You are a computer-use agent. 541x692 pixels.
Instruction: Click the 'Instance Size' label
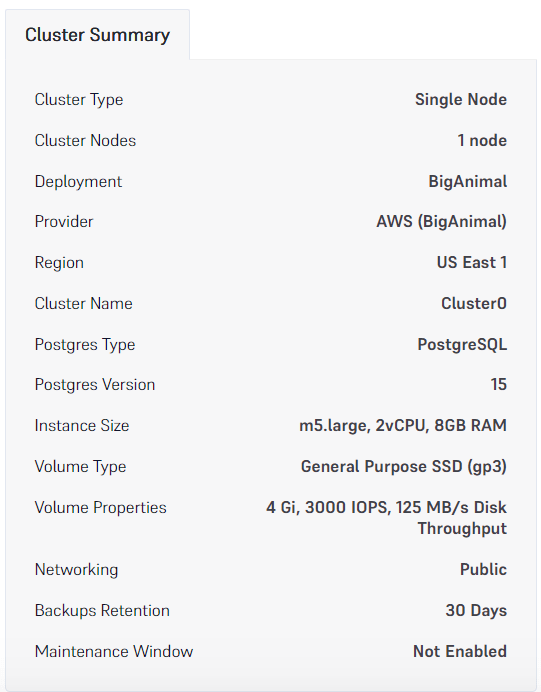pos(82,426)
